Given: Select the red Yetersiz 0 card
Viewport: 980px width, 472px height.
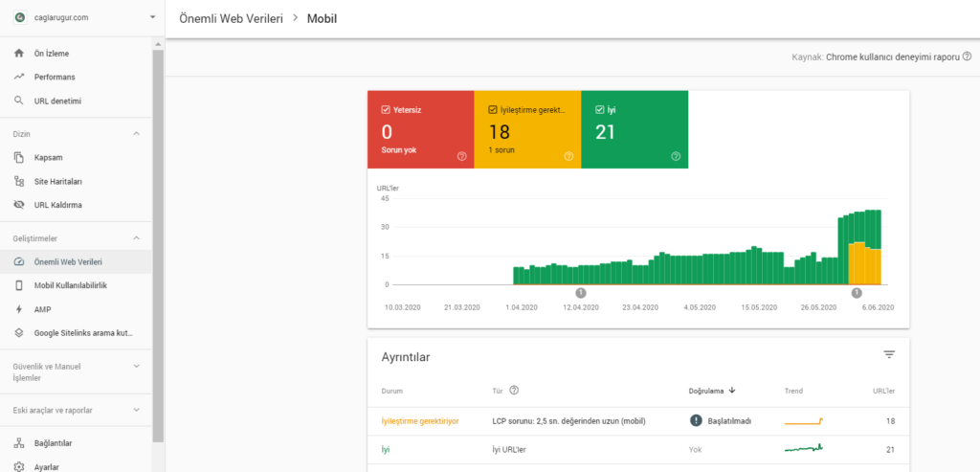Looking at the screenshot, I should click(x=421, y=129).
